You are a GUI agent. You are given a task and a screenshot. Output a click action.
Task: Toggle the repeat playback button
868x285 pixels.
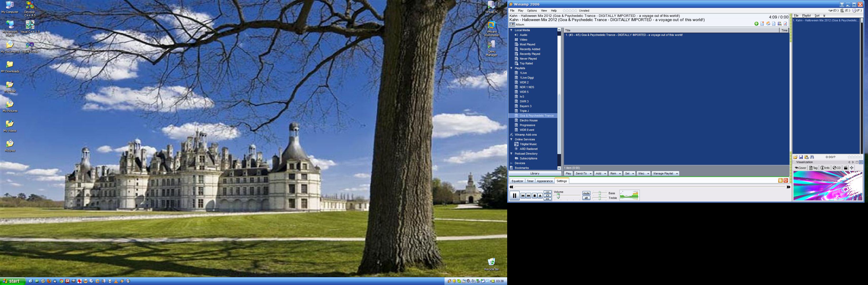coord(548,196)
